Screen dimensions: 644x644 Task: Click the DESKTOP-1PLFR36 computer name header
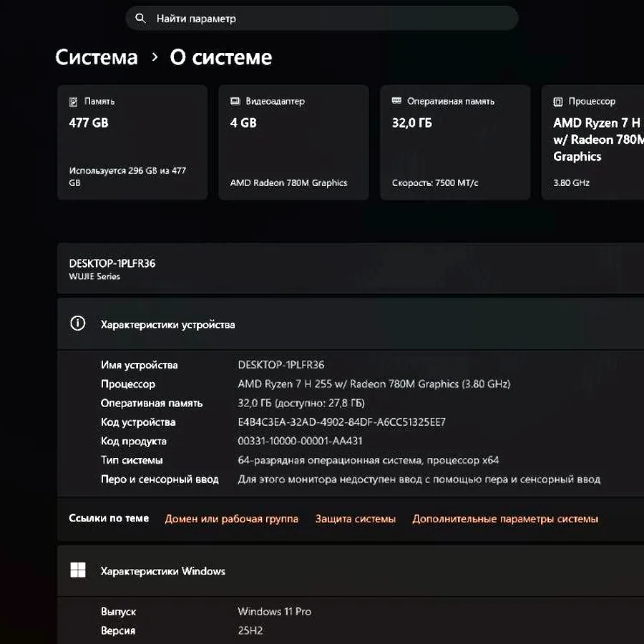pos(112,263)
